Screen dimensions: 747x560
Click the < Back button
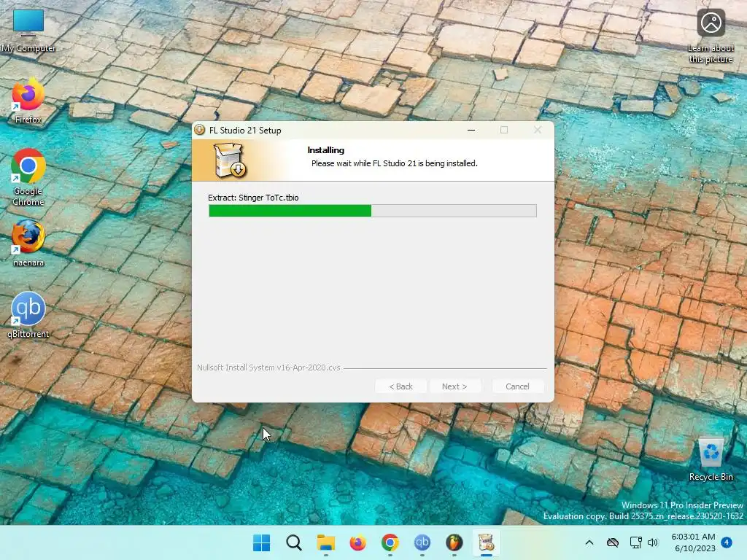pyautogui.click(x=400, y=386)
